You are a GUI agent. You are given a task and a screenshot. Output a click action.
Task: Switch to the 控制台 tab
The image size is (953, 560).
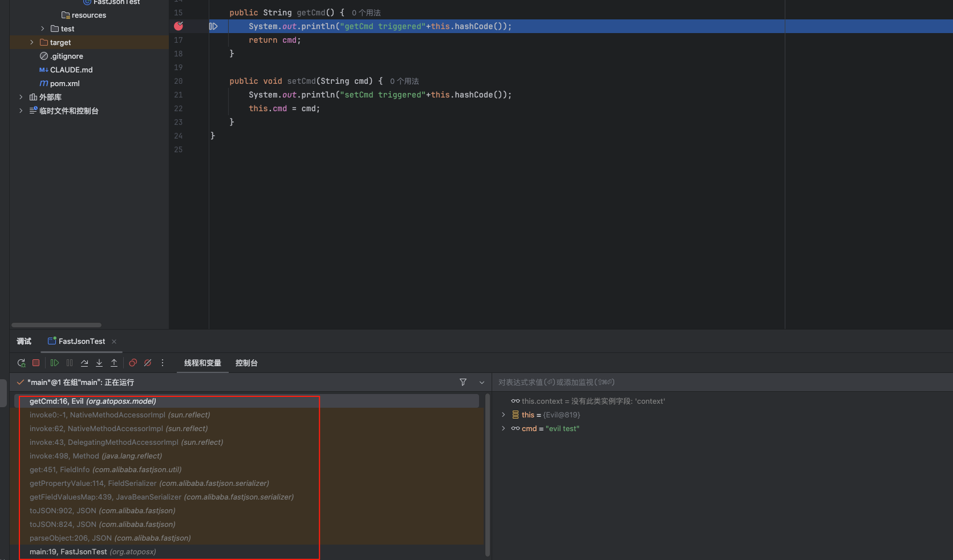pyautogui.click(x=246, y=363)
